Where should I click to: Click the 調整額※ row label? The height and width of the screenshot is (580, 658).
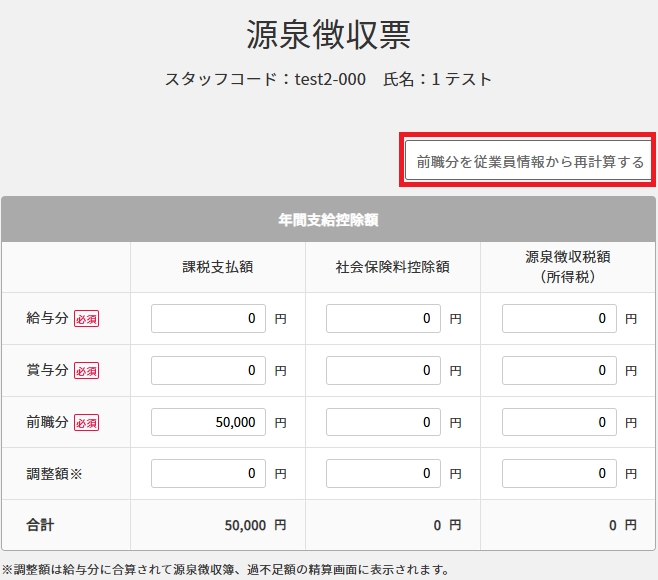pyautogui.click(x=54, y=474)
